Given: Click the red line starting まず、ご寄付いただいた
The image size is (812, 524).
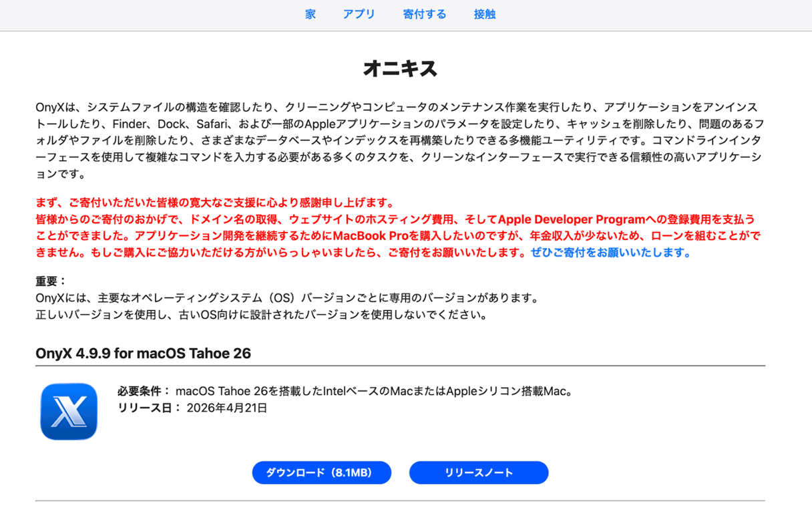Looking at the screenshot, I should (215, 203).
